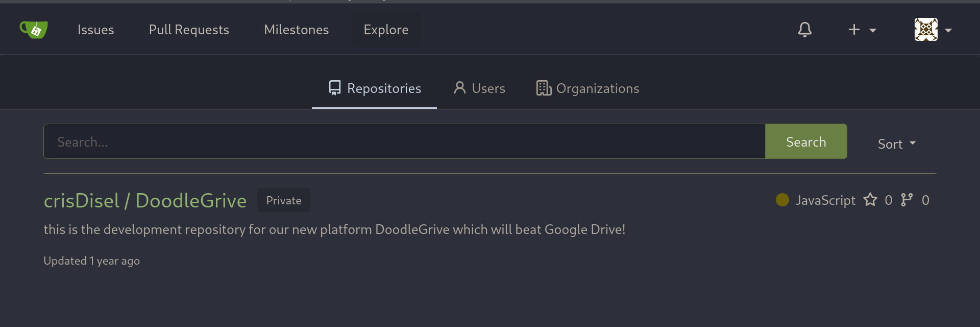Open the crisDisel / DoodleGrive repository link
The width and height of the screenshot is (980, 327).
point(145,201)
